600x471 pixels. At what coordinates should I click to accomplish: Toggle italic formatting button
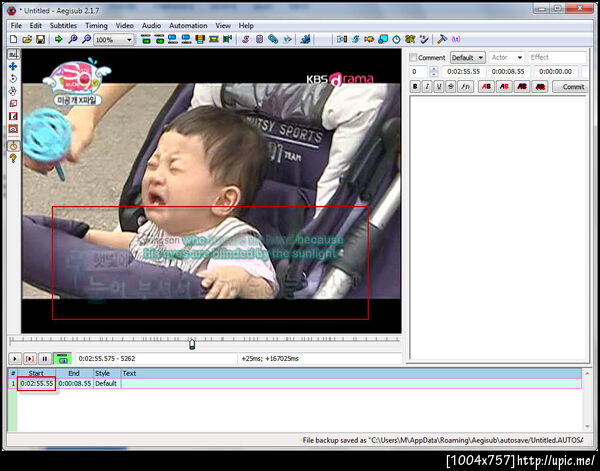(427, 87)
